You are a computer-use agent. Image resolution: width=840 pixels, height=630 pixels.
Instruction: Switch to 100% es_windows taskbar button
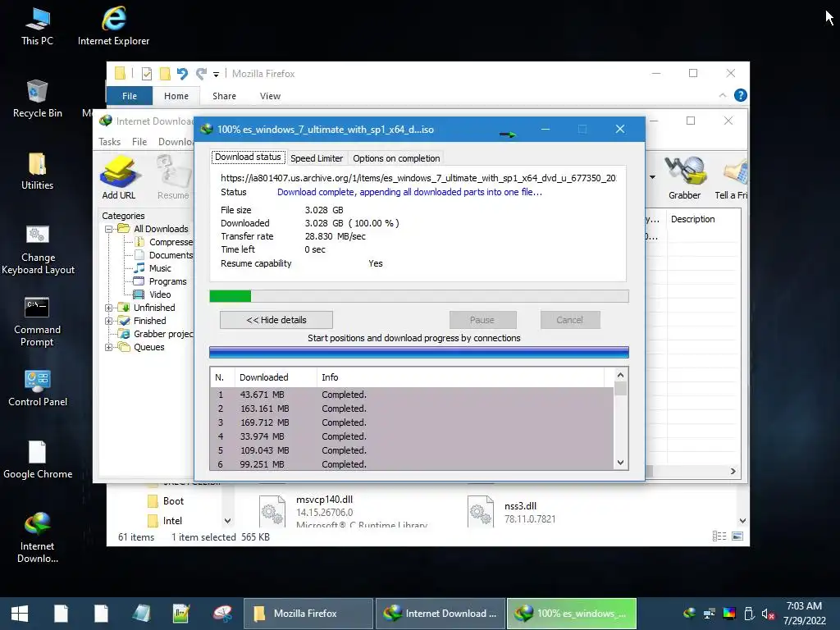click(x=572, y=614)
